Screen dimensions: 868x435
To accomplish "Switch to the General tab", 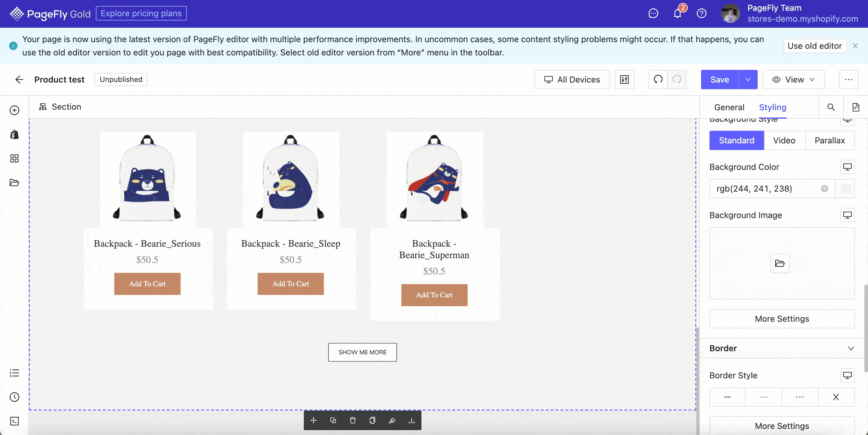I will coord(729,107).
